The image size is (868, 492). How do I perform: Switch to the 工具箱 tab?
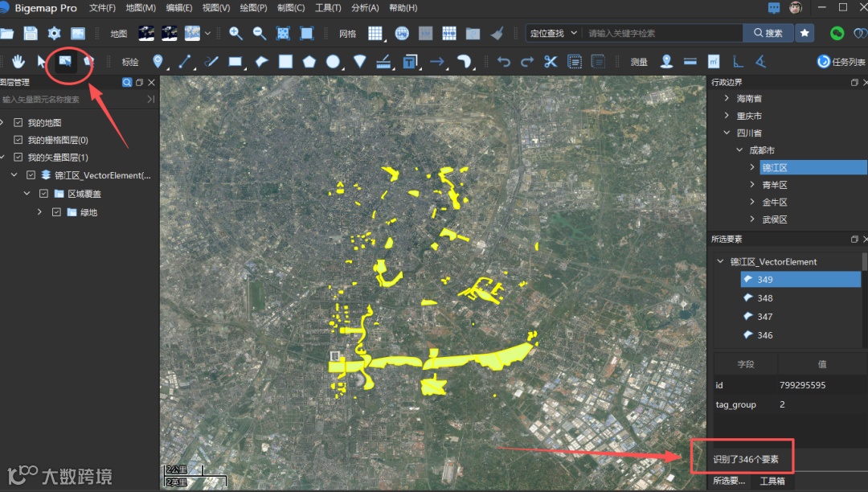(x=772, y=481)
